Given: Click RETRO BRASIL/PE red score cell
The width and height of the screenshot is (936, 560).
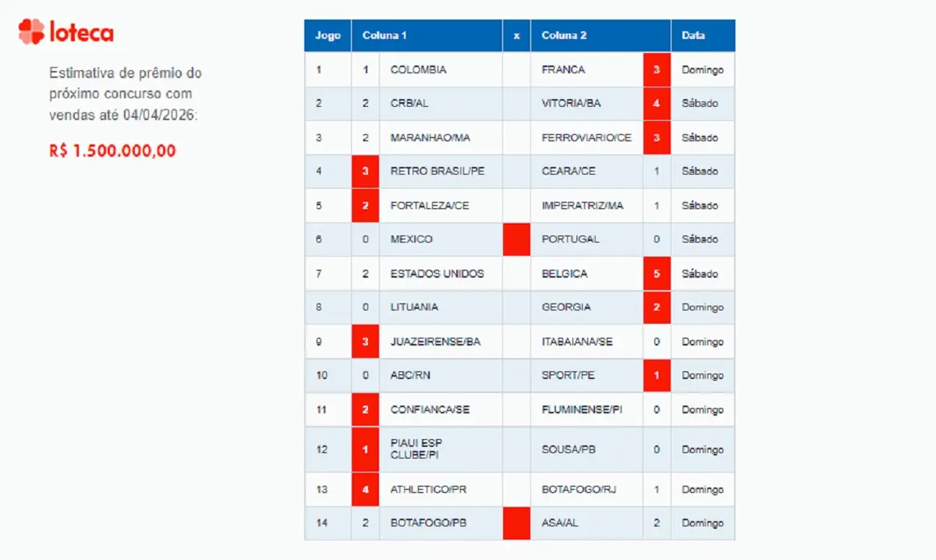Looking at the screenshot, I should [x=365, y=172].
